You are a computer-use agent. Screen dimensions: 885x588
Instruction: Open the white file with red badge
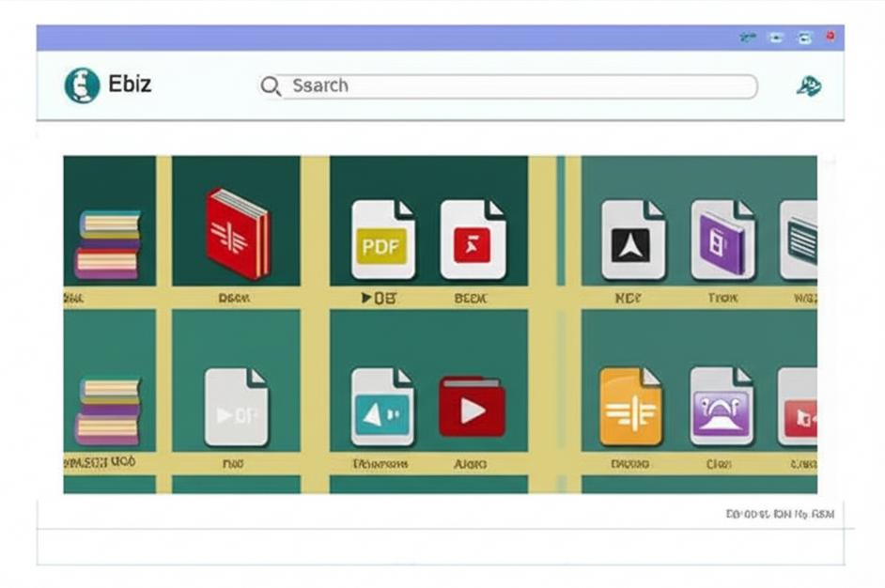[x=473, y=240]
